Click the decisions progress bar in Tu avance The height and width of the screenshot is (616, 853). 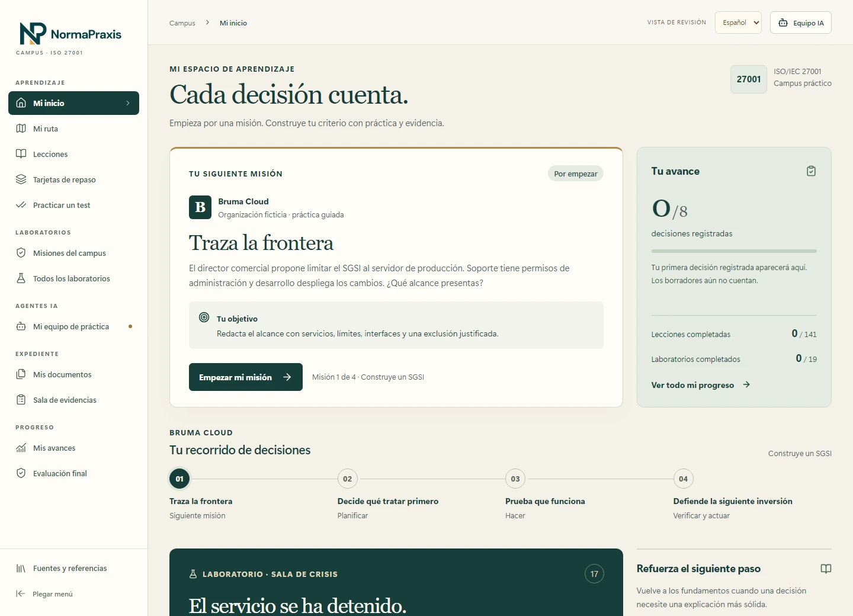[x=734, y=251]
